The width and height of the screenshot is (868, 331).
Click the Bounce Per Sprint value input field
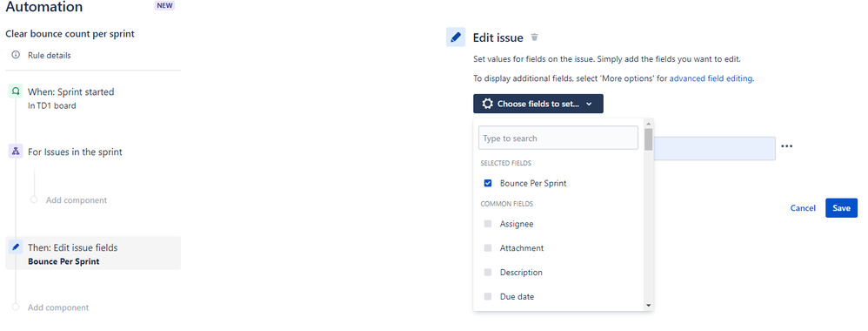coord(714,149)
